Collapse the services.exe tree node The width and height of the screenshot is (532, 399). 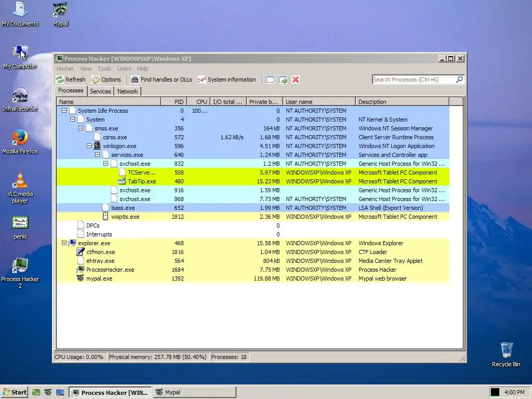point(97,155)
